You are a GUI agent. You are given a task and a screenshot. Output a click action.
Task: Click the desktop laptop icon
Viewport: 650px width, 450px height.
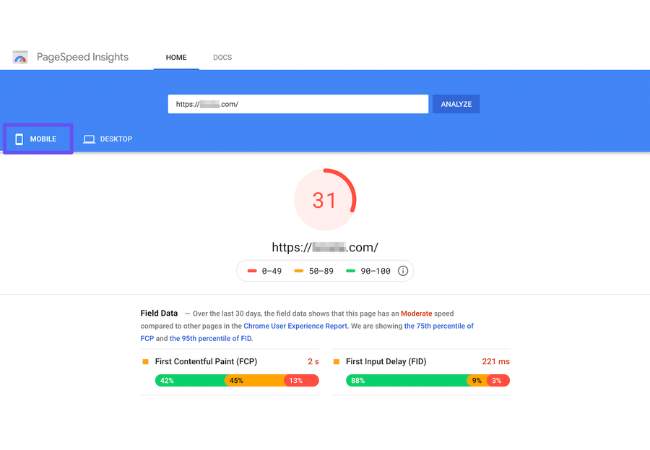tap(89, 139)
